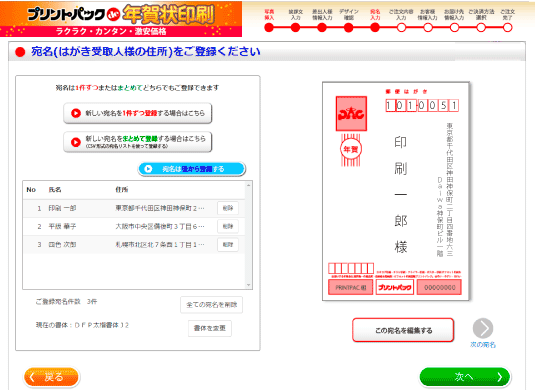
Task: Click the 大阪市中央区 address cell
Action: (x=160, y=226)
